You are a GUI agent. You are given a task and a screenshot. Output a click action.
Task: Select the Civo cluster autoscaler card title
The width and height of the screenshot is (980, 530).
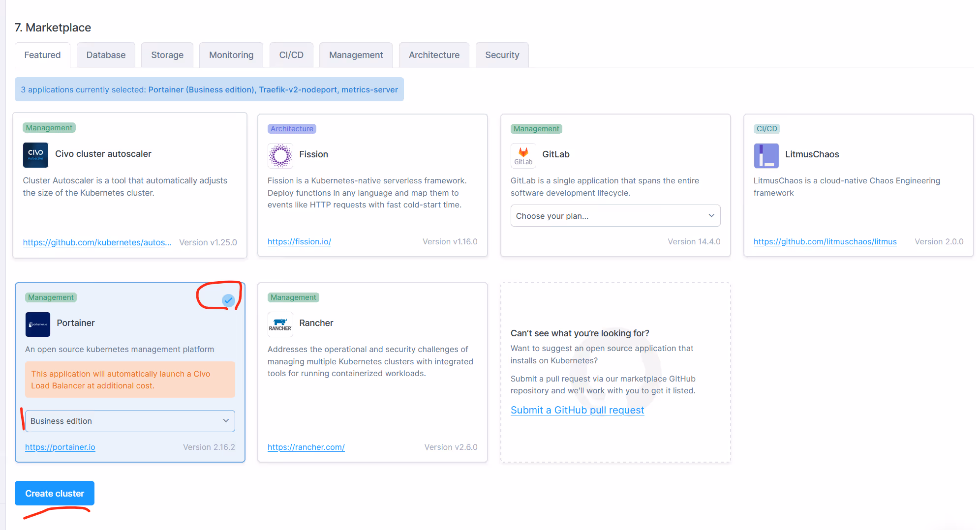103,154
